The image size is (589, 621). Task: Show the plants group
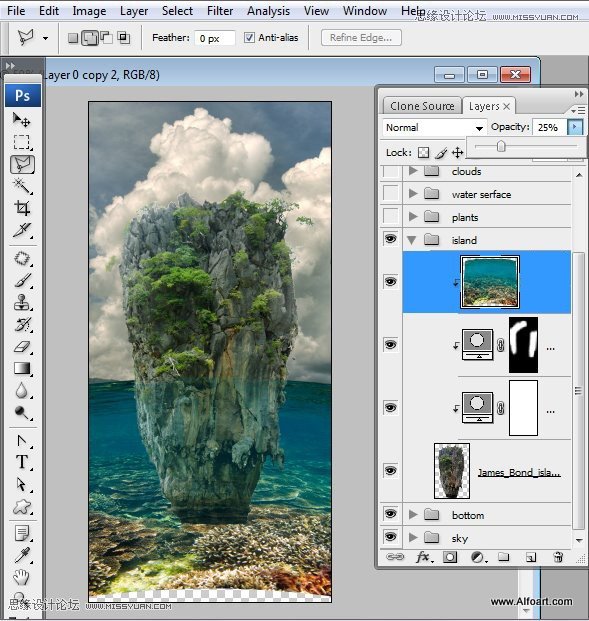391,216
